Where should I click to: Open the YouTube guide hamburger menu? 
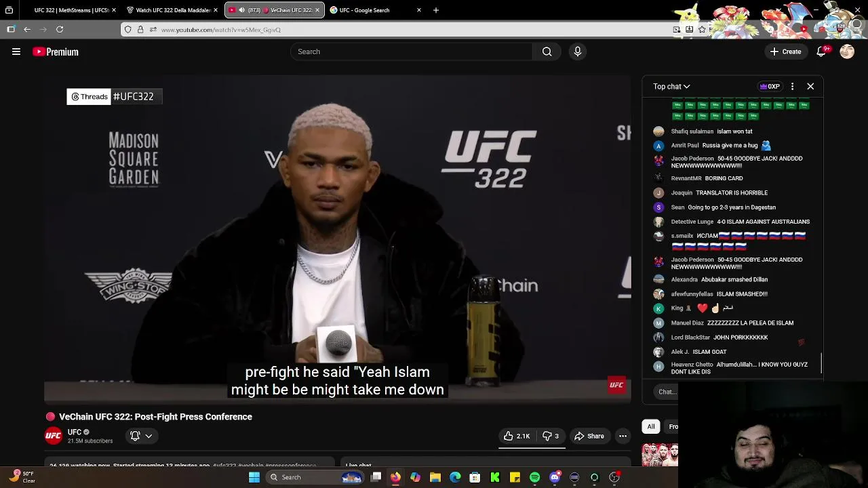[16, 52]
